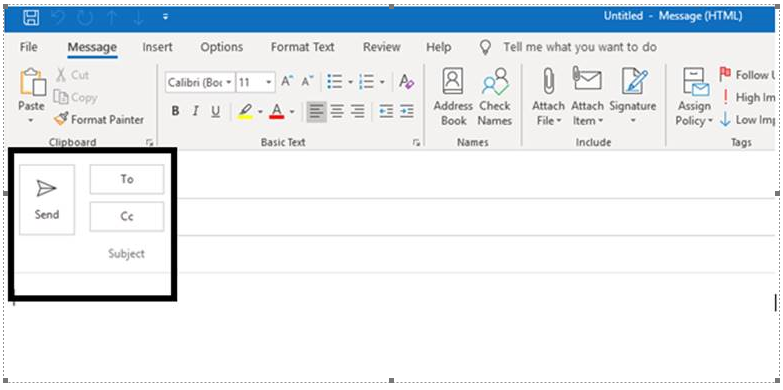Open the Basic Text dialog launcher
The width and height of the screenshot is (783, 390).
(x=416, y=143)
